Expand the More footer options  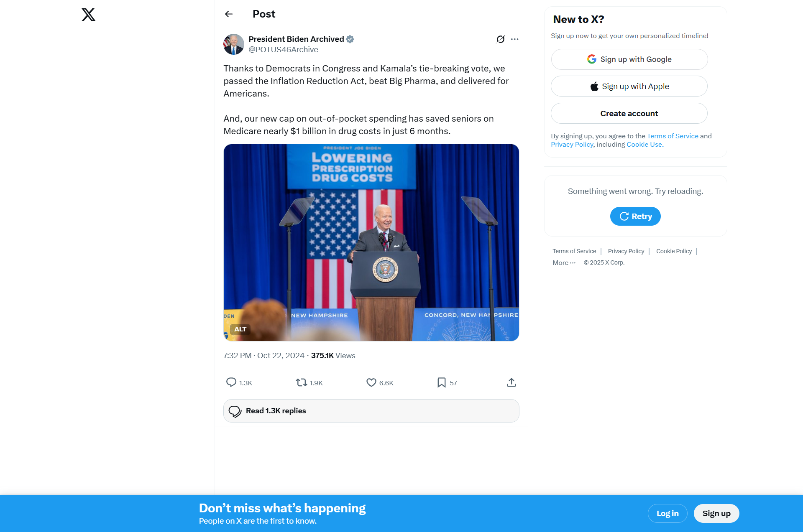tap(564, 263)
